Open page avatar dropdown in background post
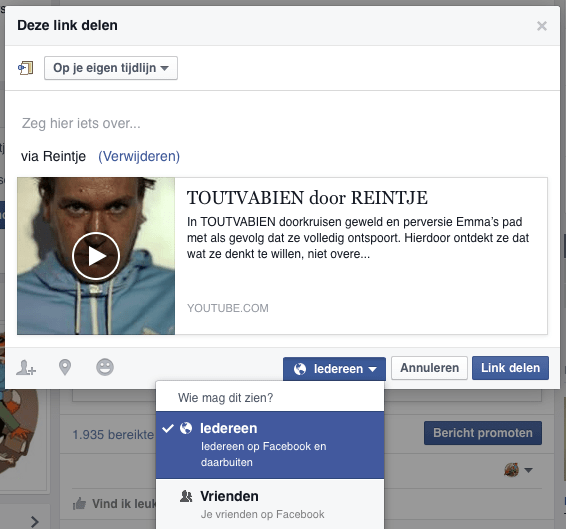566x529 pixels. pos(518,470)
